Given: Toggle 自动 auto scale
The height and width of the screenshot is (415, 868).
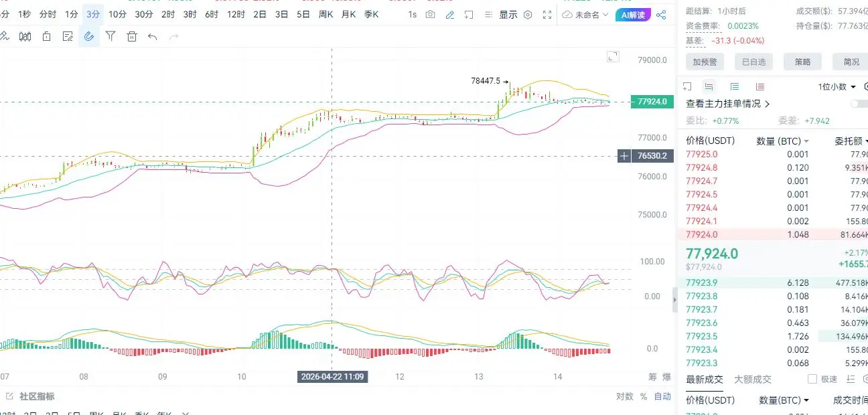Looking at the screenshot, I should click(662, 396).
